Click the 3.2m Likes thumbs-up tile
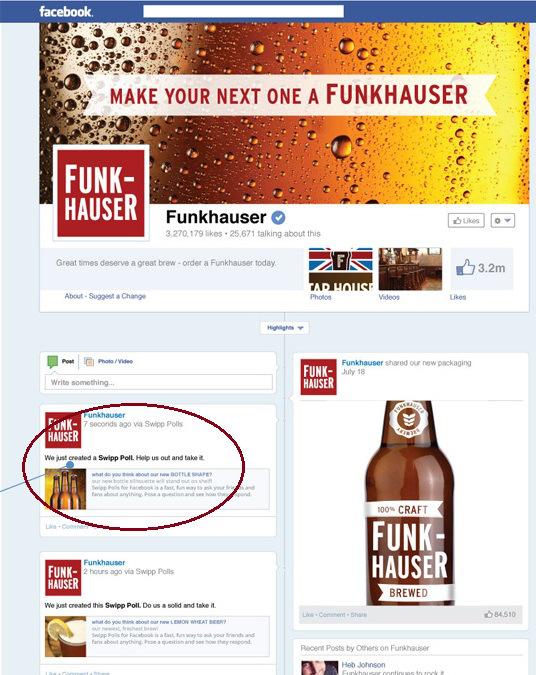The image size is (536, 675). [482, 268]
